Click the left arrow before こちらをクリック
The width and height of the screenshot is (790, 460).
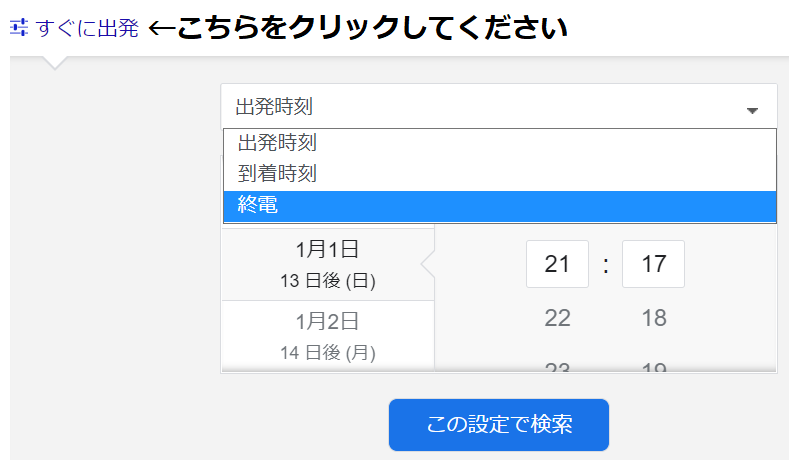point(161,28)
